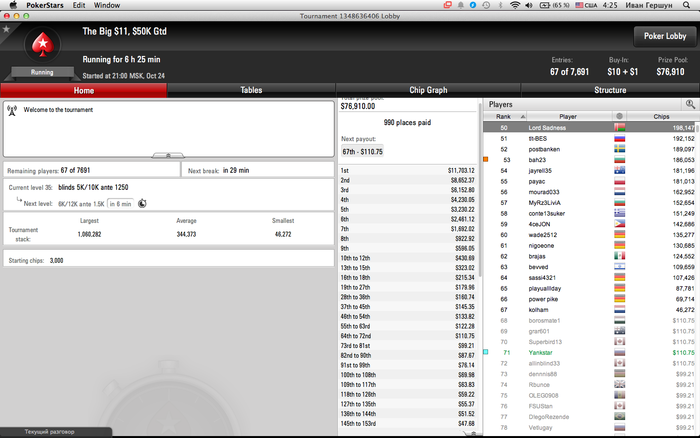
Task: Click the PokerStars red spade logo
Action: [42, 45]
